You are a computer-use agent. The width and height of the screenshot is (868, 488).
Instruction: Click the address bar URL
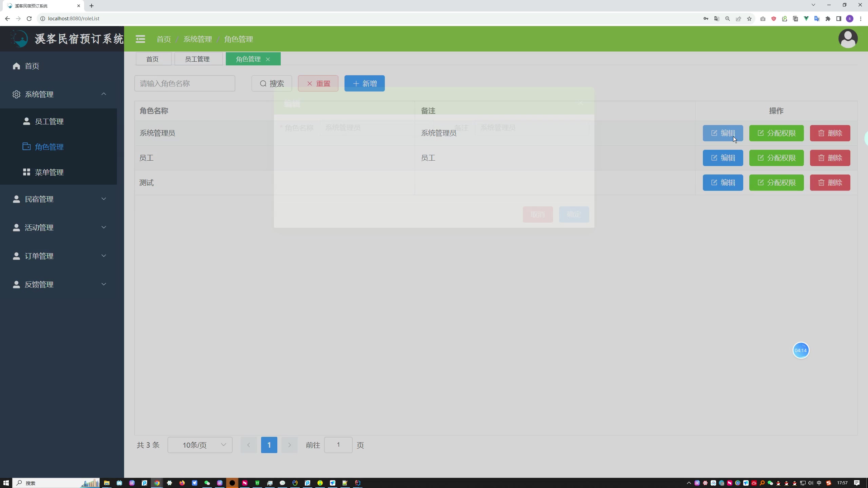click(74, 19)
